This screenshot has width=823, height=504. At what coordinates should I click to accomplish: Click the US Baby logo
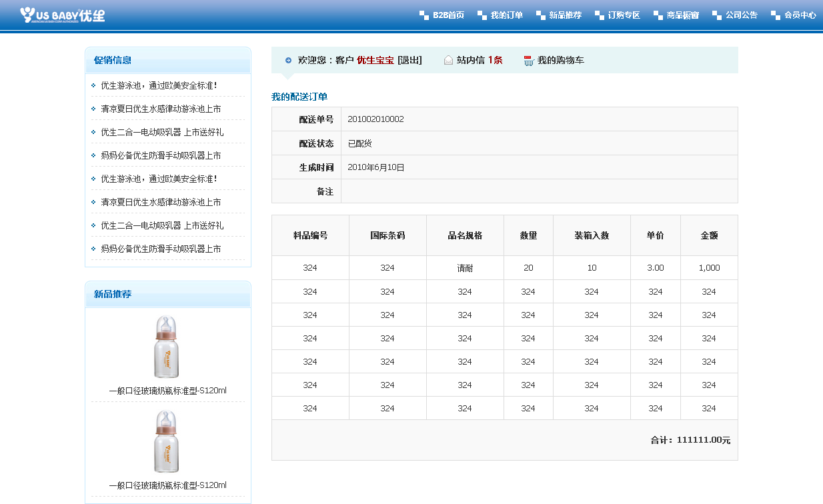tap(62, 15)
